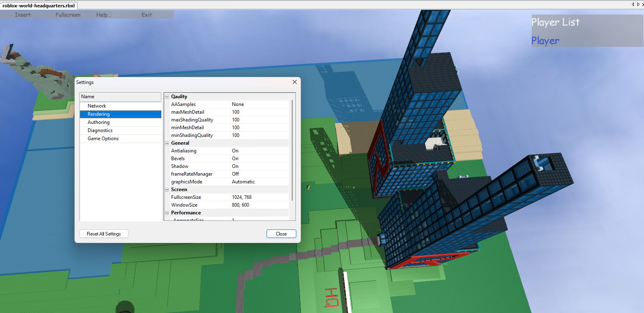Toggle the Shadow On value
The image size is (644, 313).
260,166
